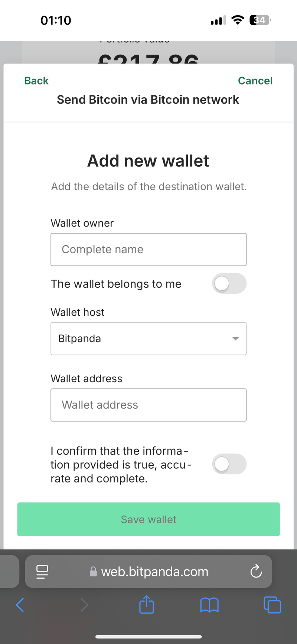Image resolution: width=297 pixels, height=644 pixels.
Task: Enable "The wallet belongs to me" switch
Action: 229,284
